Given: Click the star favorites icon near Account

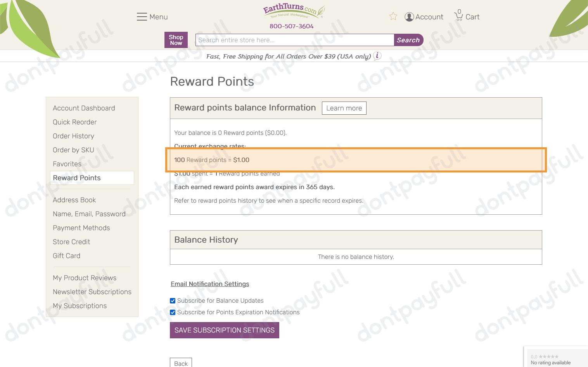Looking at the screenshot, I should pos(393,16).
